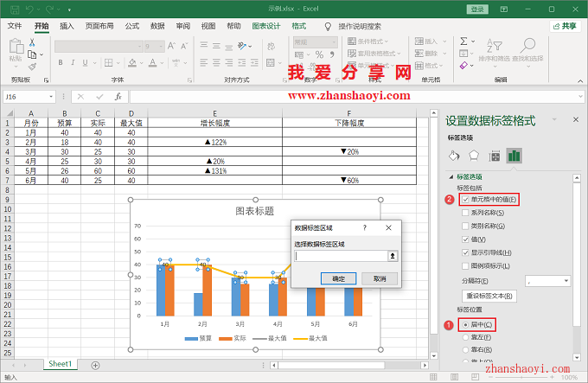Select the Left (F) label position radio

tap(465, 337)
